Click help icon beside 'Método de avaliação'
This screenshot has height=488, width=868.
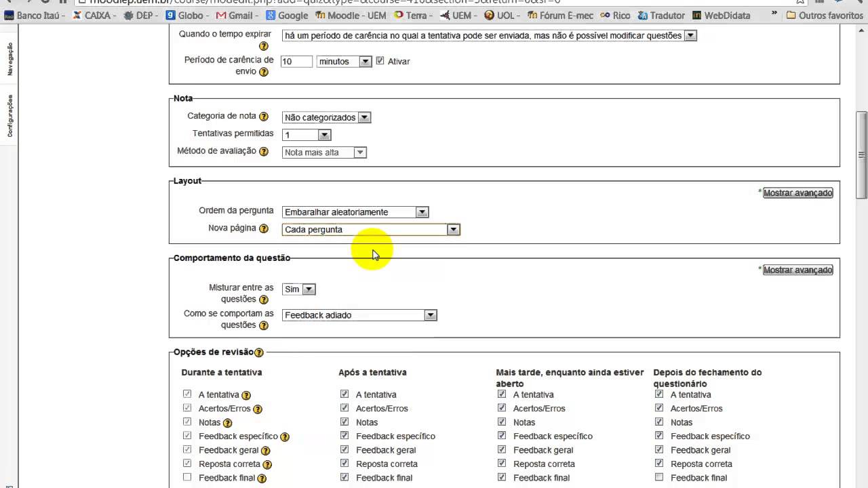coord(264,152)
